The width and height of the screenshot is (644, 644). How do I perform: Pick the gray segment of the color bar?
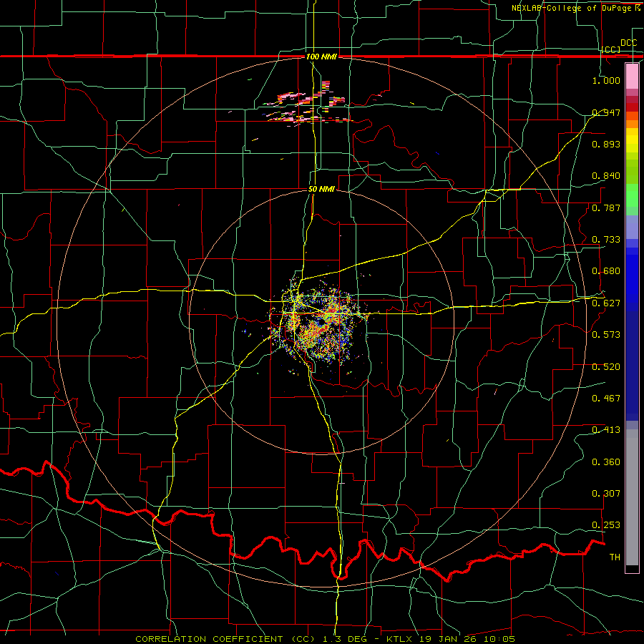[x=632, y=497]
